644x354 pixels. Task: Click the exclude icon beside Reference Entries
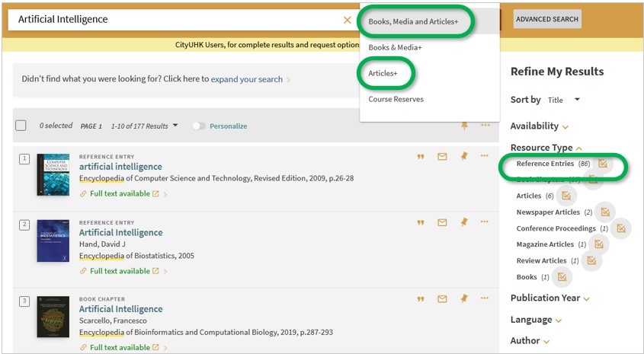tap(603, 164)
